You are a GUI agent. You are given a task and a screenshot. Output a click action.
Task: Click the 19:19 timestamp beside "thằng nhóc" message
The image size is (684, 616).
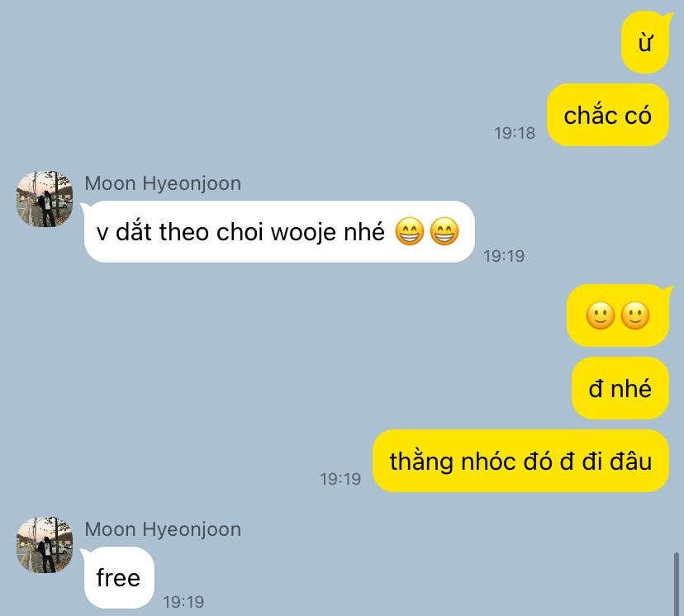(x=340, y=479)
